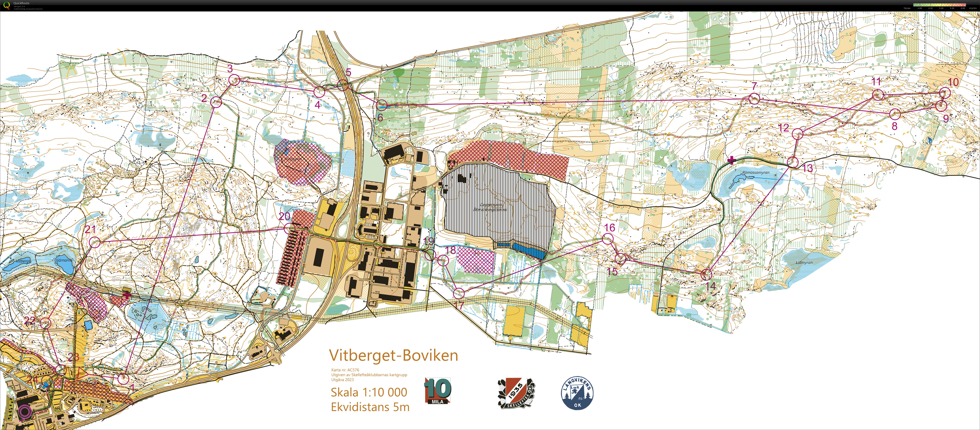The image size is (980, 430).
Task: Select control circle 6 on the course
Action: [382, 105]
